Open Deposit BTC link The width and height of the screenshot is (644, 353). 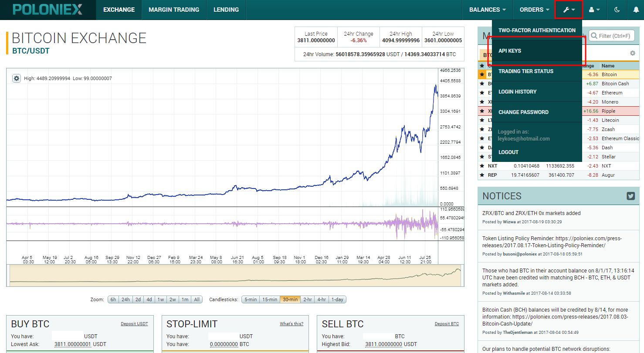447,324
